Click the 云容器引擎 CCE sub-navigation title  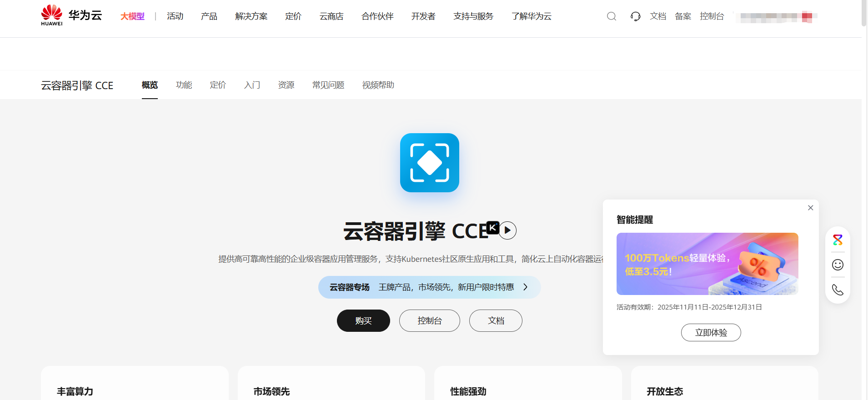coord(77,85)
